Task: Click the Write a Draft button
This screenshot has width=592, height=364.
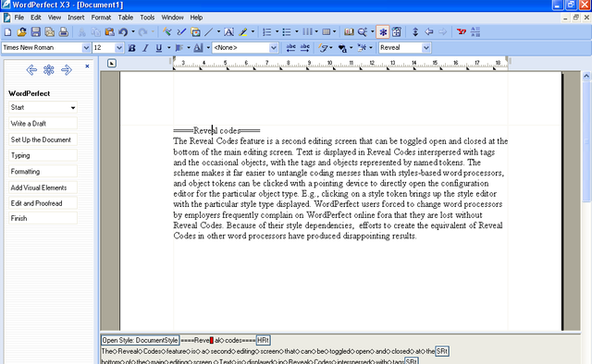Action: tap(43, 124)
